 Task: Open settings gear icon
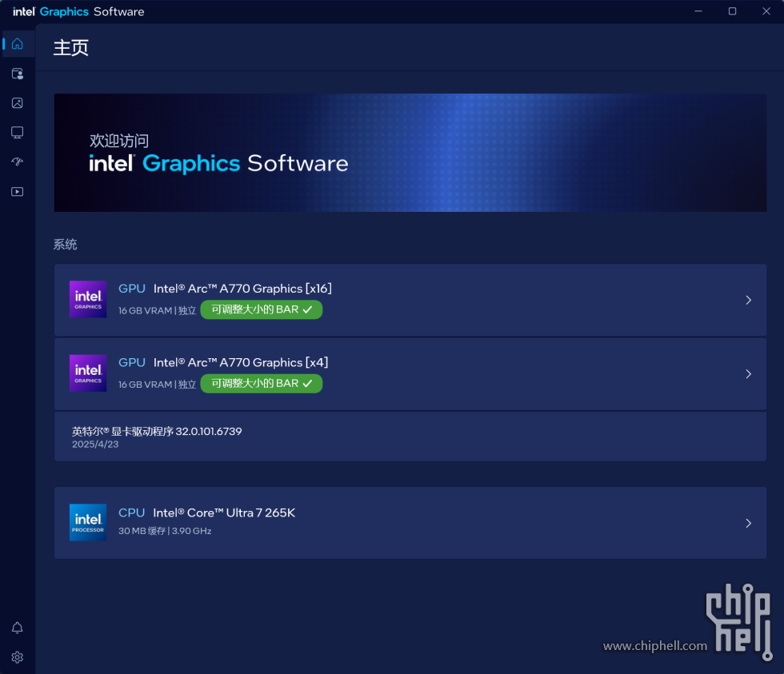[x=18, y=657]
